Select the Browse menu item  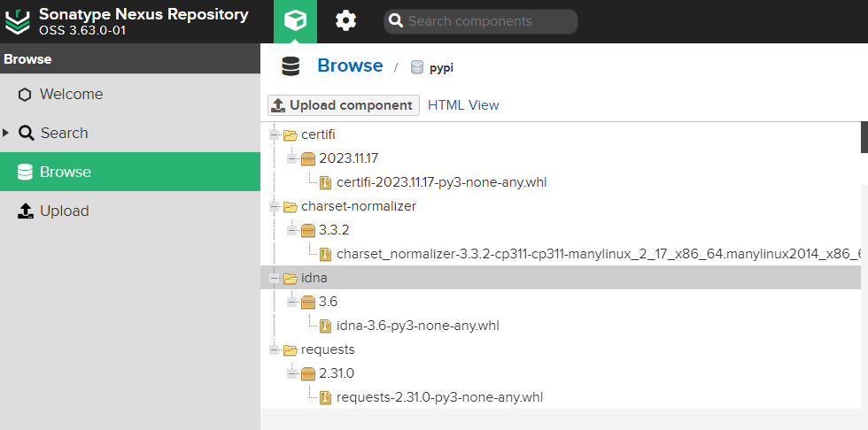[130, 172]
